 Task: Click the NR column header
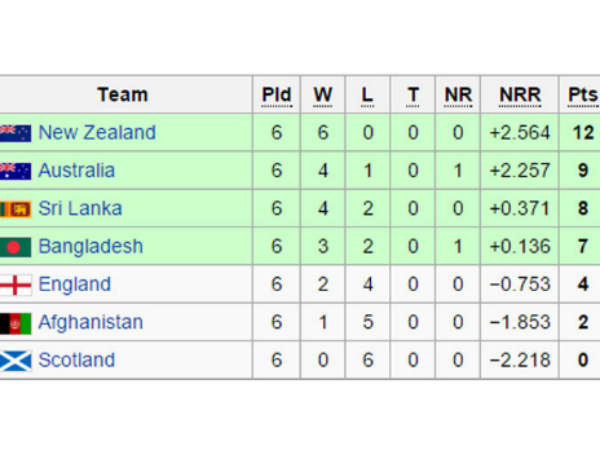pos(458,95)
